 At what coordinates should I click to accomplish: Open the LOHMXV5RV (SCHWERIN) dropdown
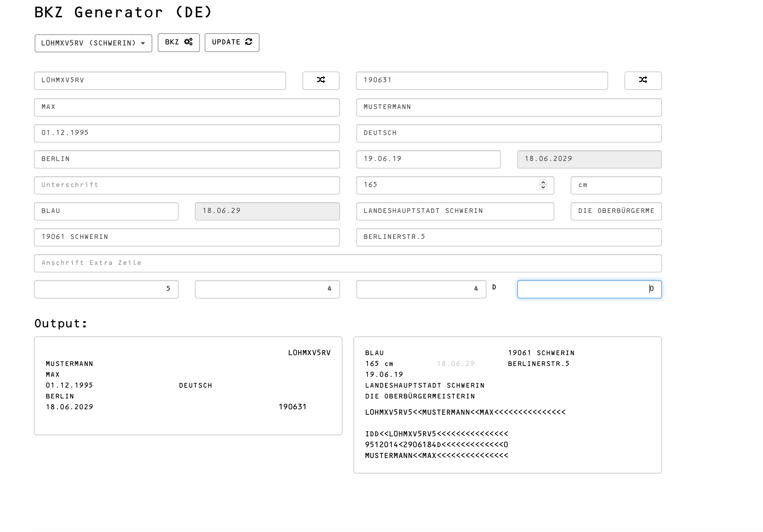[x=93, y=43]
